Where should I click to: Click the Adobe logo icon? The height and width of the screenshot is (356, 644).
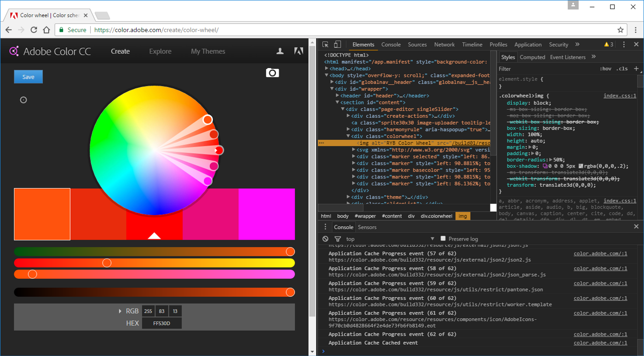pyautogui.click(x=299, y=51)
